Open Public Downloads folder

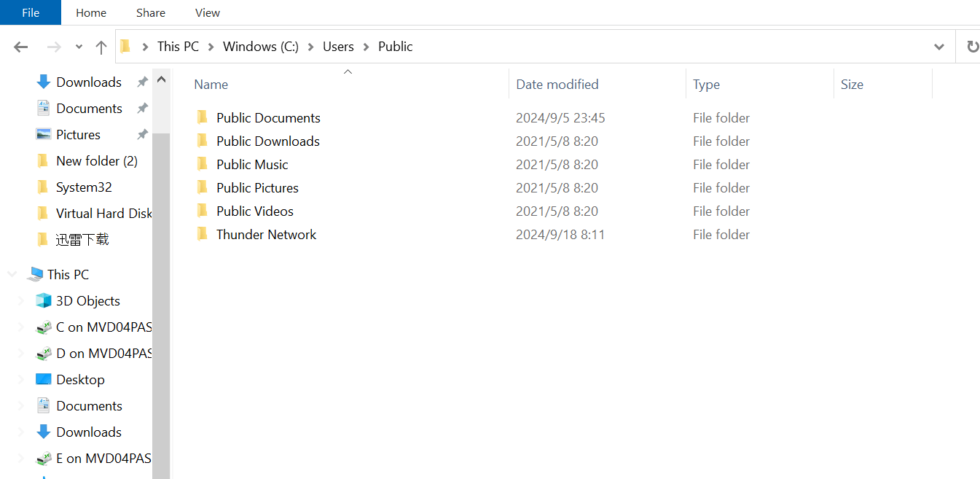[267, 141]
